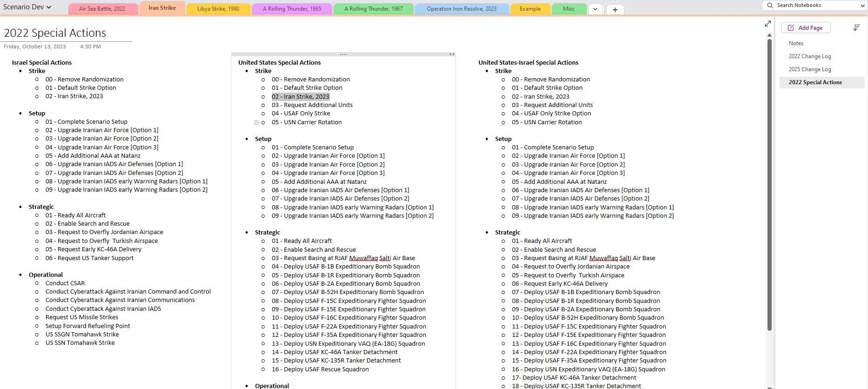Click 04 - USAF Only Strike in United States column

pos(301,114)
